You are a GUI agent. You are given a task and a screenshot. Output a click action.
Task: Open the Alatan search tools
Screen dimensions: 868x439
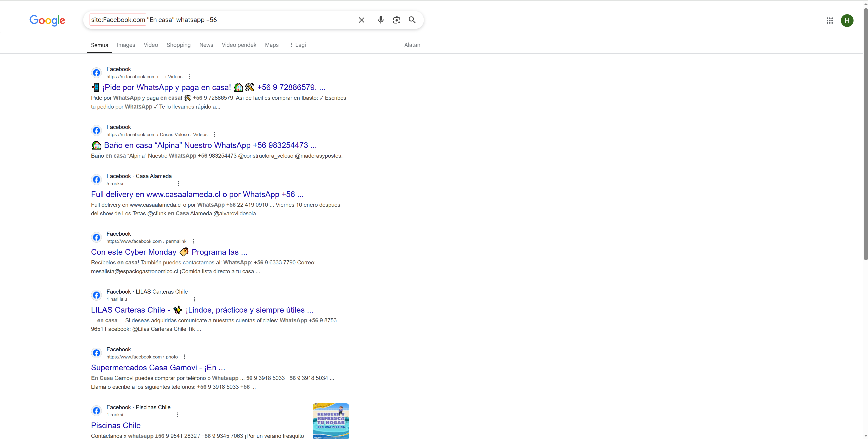click(x=412, y=45)
